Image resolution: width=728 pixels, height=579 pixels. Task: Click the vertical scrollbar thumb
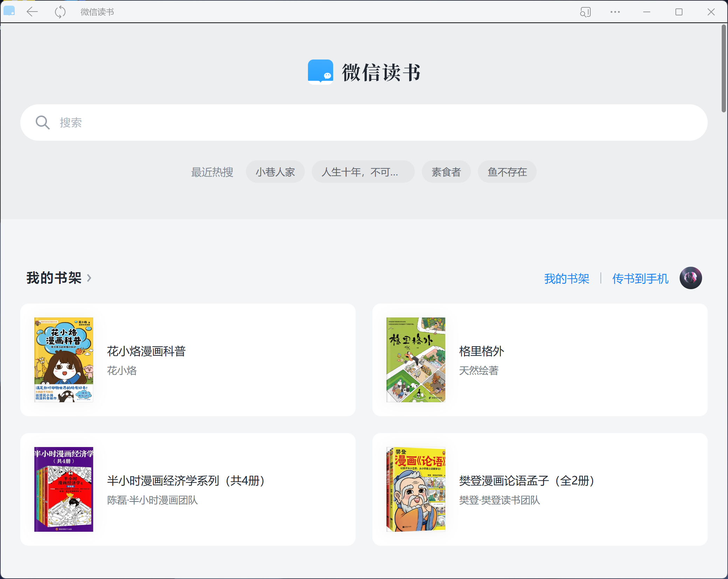723,68
